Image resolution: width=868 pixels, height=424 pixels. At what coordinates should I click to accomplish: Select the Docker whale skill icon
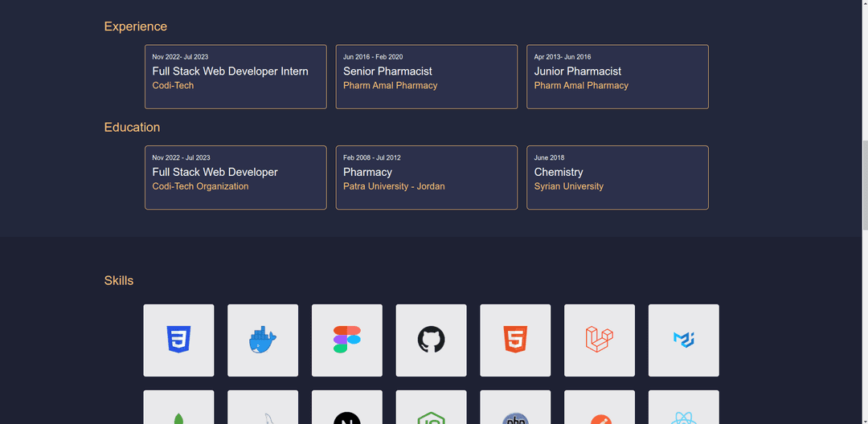262,340
